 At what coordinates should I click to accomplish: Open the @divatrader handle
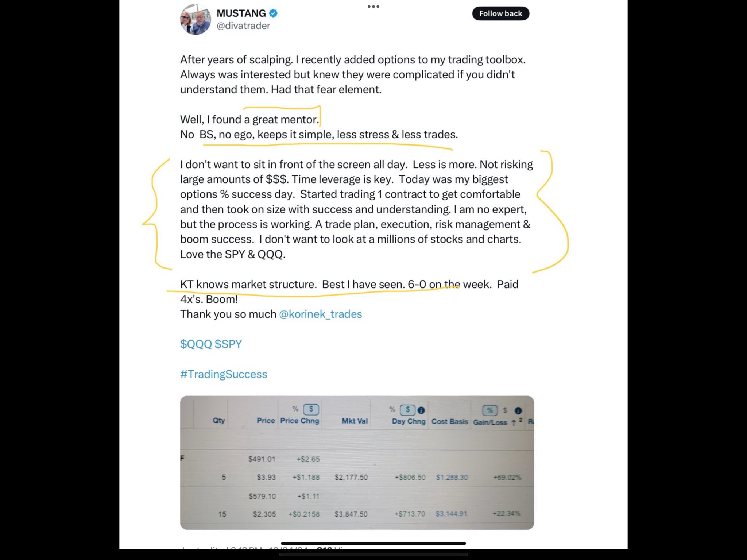[x=243, y=26]
